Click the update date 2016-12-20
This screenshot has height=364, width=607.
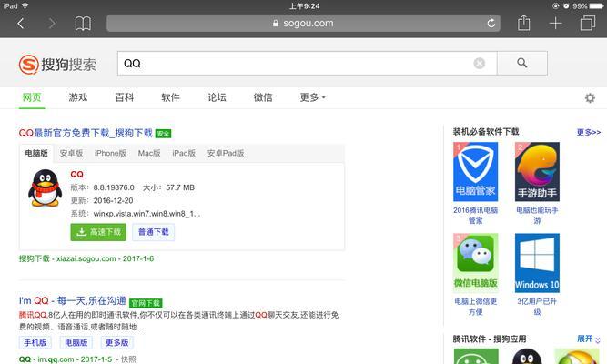(x=113, y=200)
